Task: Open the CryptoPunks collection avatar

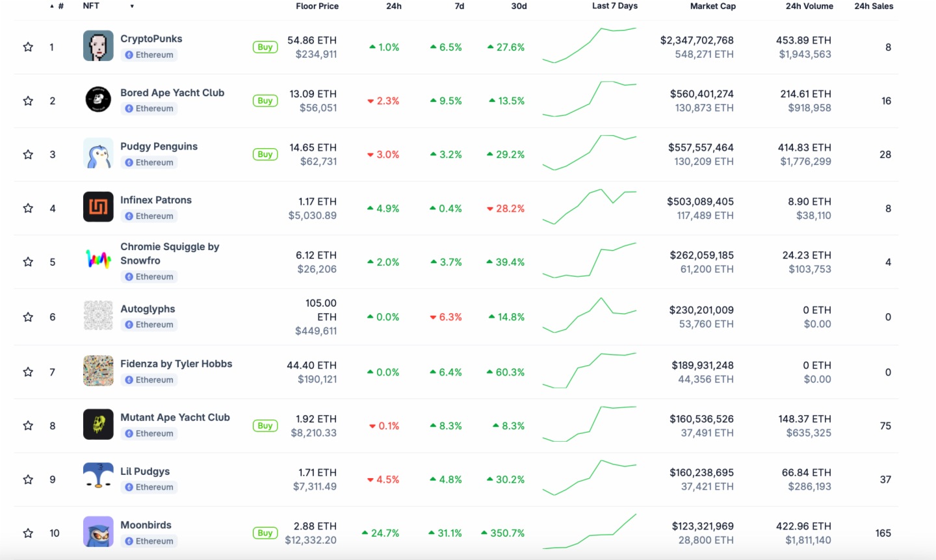Action: click(98, 47)
